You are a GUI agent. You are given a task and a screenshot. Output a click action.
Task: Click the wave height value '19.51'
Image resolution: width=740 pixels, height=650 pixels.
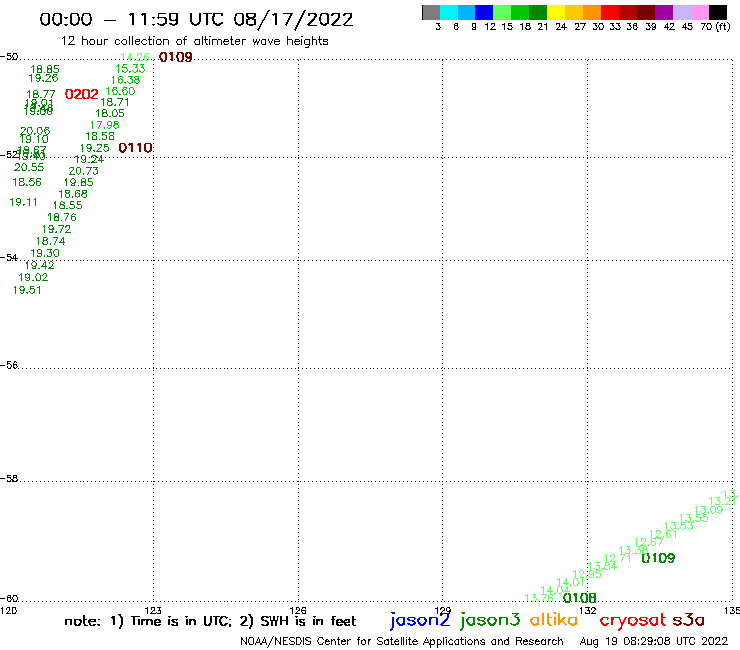point(27,290)
